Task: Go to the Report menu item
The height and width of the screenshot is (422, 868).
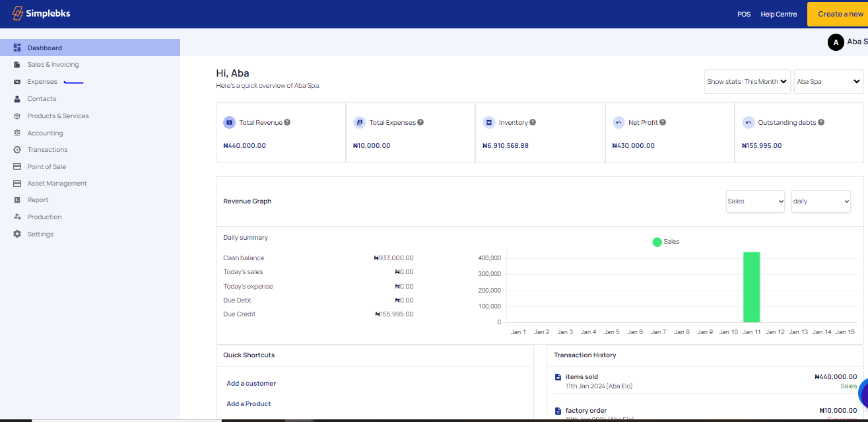Action: click(38, 200)
